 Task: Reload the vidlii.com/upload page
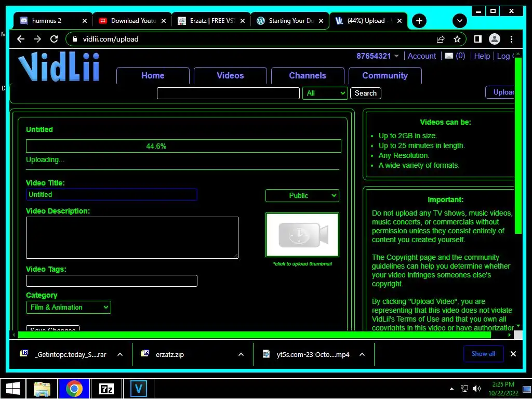pyautogui.click(x=54, y=39)
